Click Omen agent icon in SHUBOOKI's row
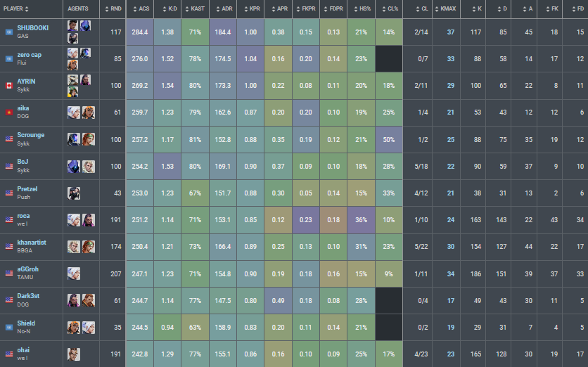588x367 pixels. point(85,26)
